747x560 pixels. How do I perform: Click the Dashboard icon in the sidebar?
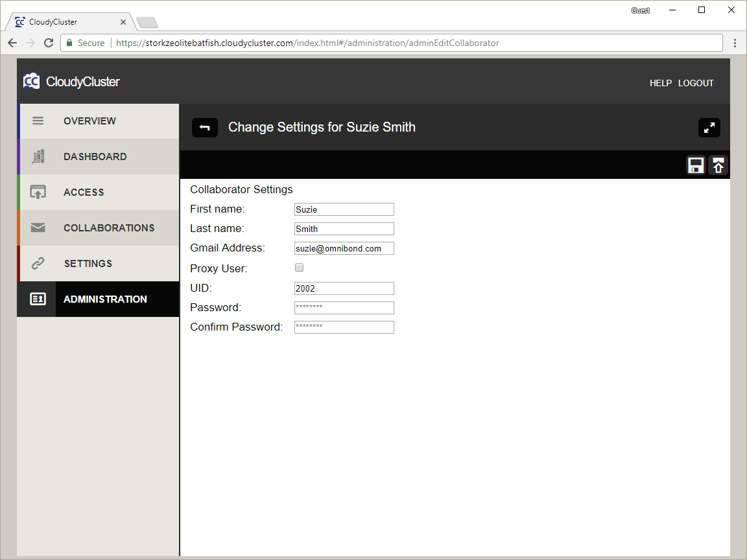(x=38, y=157)
